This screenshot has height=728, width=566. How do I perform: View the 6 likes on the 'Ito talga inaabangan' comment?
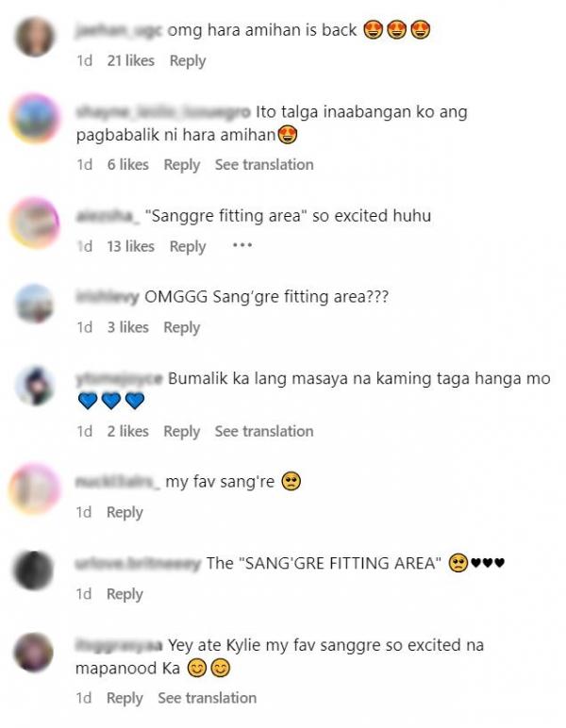(x=127, y=165)
